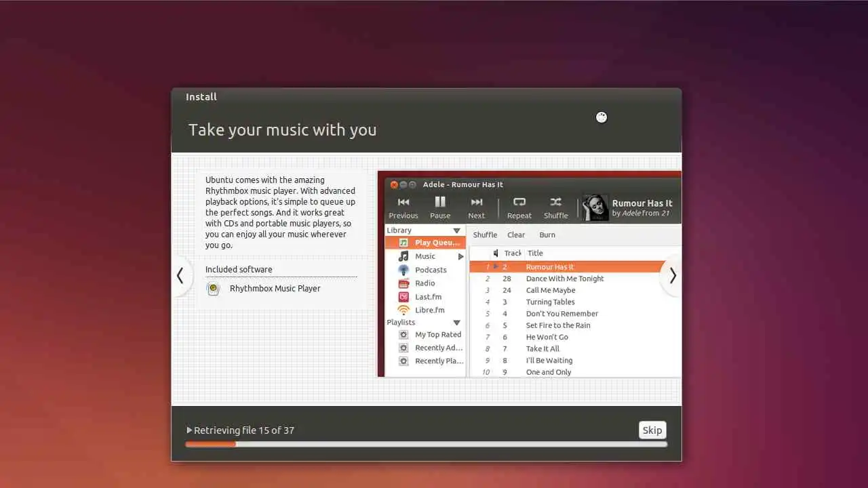The width and height of the screenshot is (868, 488).
Task: Click Previous track in Rhythmbox slide
Action: [x=403, y=208]
